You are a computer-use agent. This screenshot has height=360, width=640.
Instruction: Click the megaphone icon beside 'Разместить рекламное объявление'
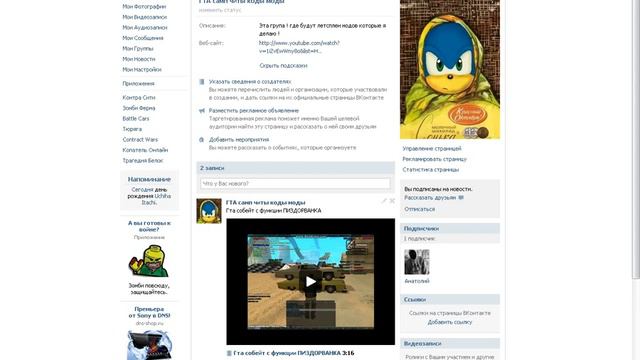pyautogui.click(x=202, y=111)
